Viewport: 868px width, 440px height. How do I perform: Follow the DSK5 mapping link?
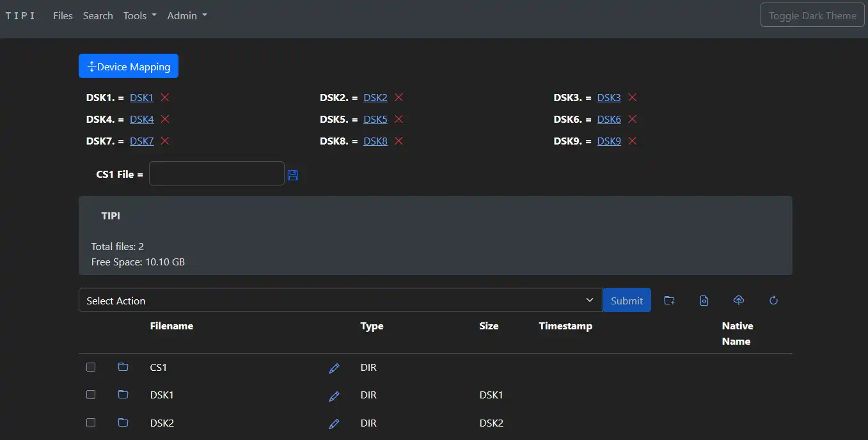coord(375,120)
